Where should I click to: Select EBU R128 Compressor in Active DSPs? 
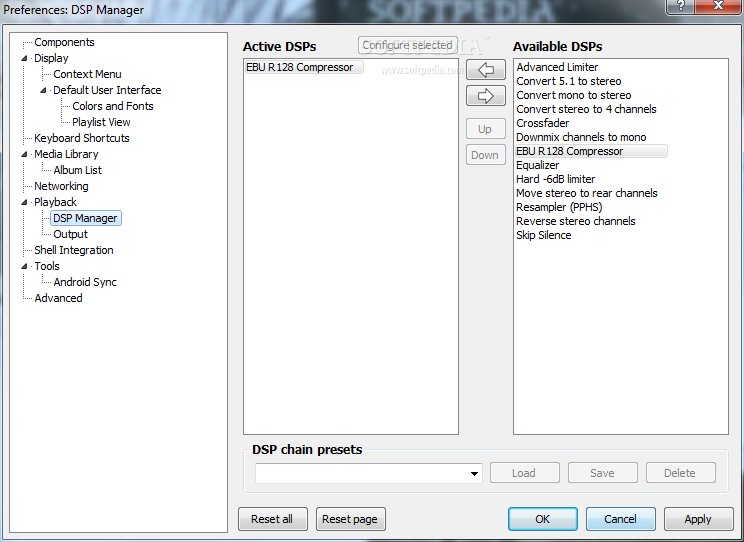coord(304,67)
